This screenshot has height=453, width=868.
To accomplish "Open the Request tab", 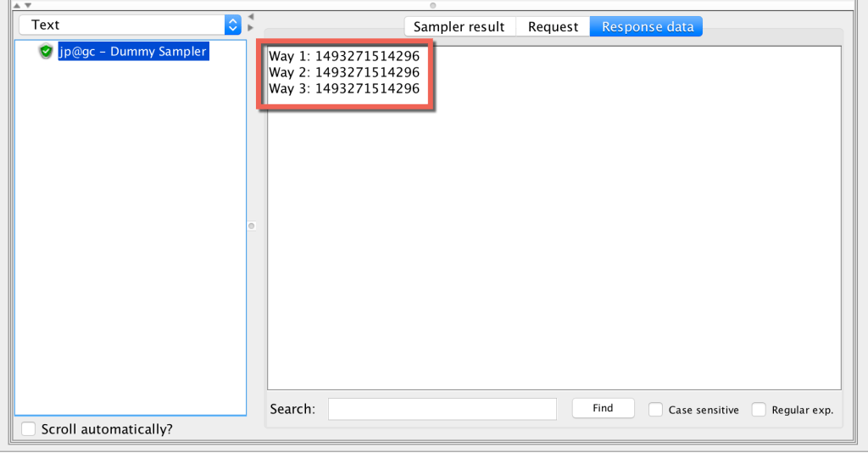I will (x=553, y=27).
